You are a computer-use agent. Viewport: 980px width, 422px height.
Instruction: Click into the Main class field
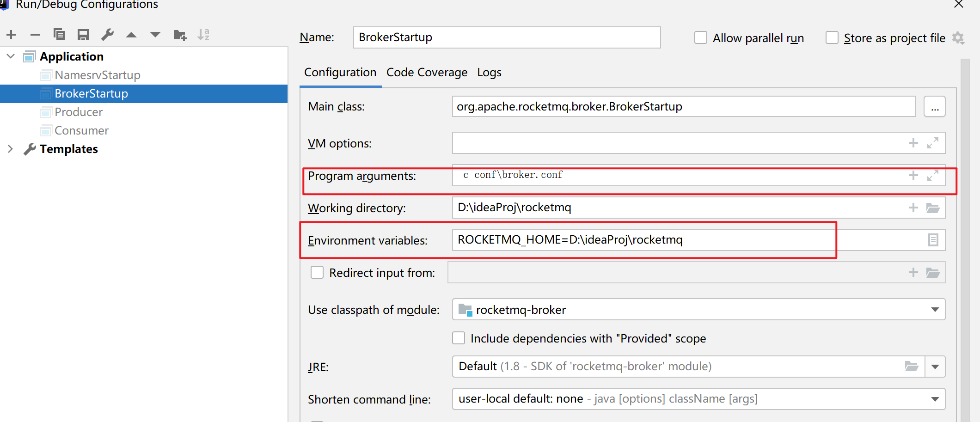tap(684, 107)
